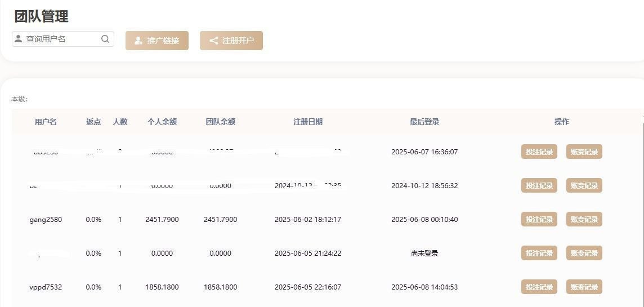Image resolution: width=644 pixels, height=307 pixels.
Task: Select username gang2580 in the table
Action: pos(46,220)
